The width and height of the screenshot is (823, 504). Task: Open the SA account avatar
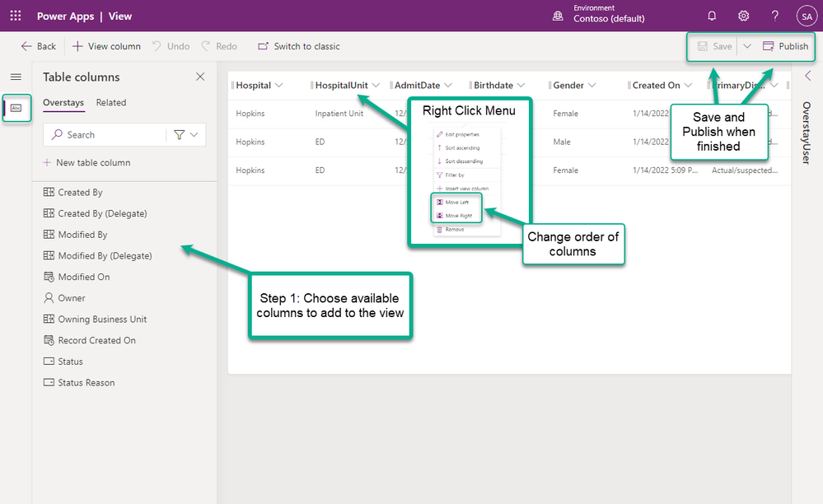click(807, 16)
